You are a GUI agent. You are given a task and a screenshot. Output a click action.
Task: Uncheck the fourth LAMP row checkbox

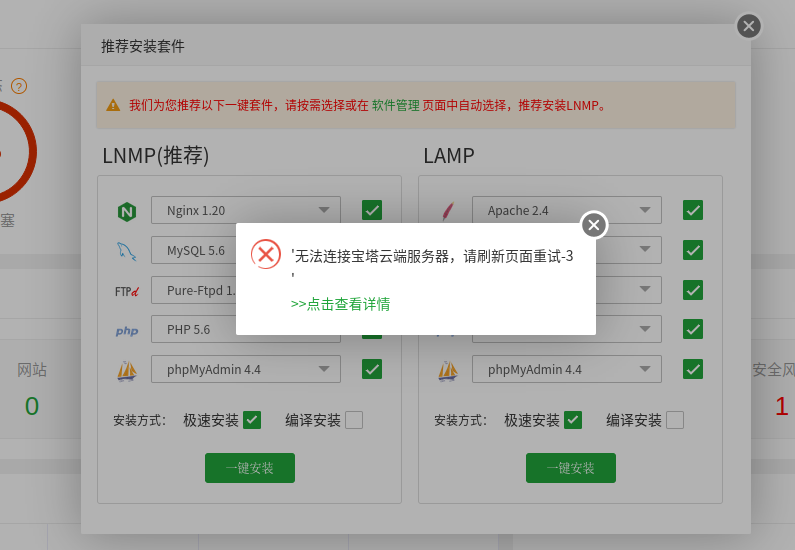[693, 329]
